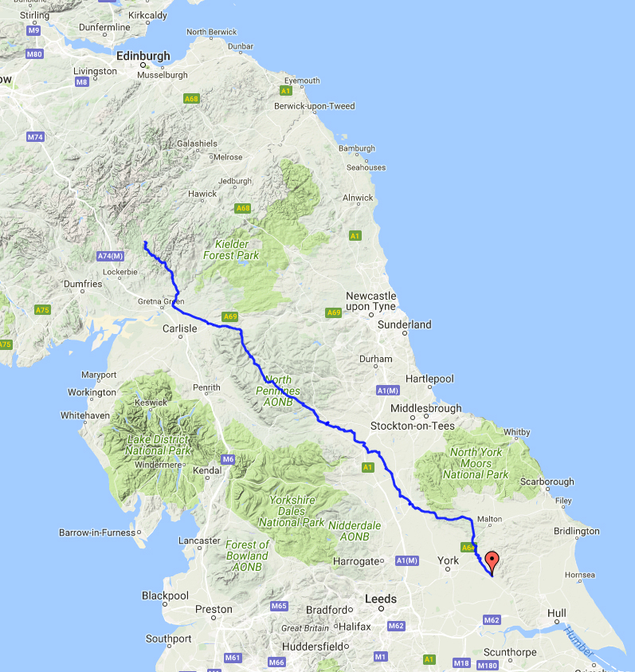Select the Newcastle upon Tyne label

coord(371,301)
